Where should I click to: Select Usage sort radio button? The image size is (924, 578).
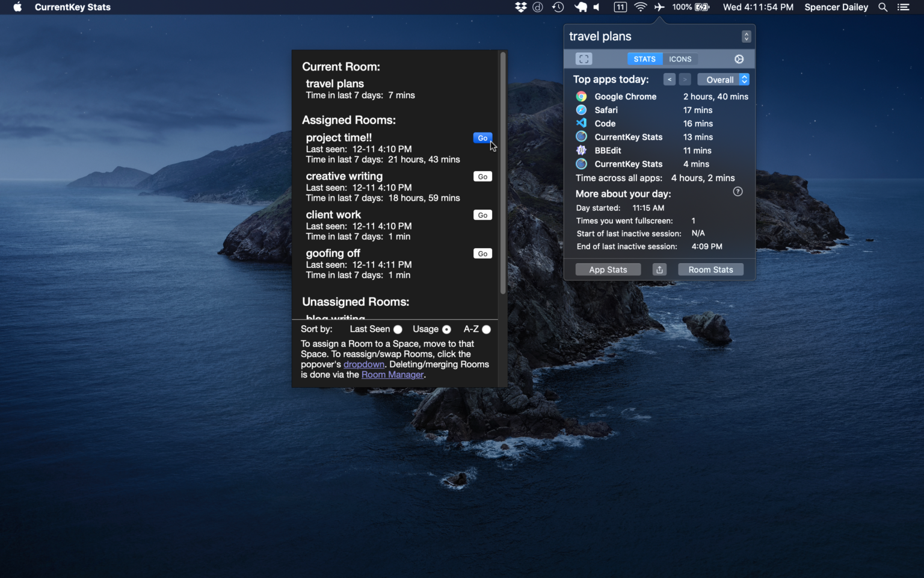coord(446,329)
